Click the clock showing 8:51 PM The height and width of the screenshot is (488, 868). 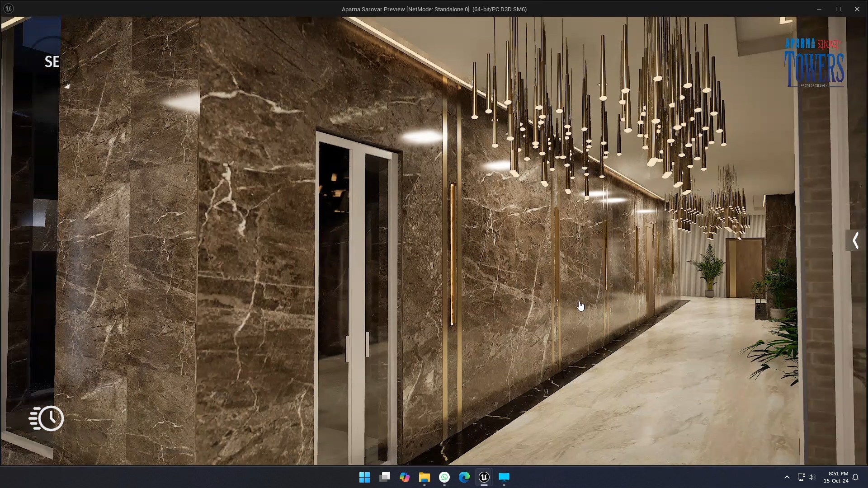tap(837, 477)
